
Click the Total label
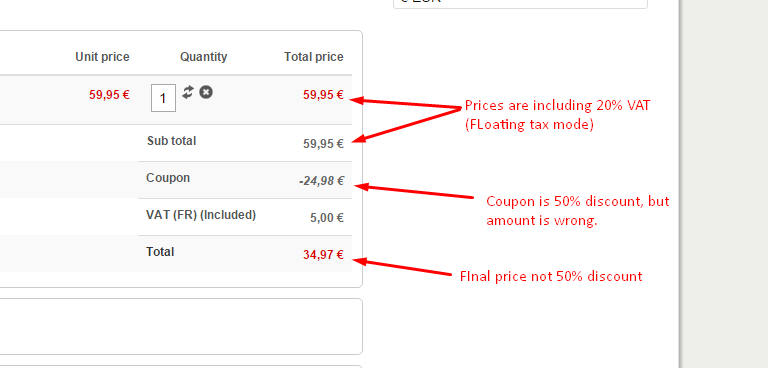(x=160, y=252)
